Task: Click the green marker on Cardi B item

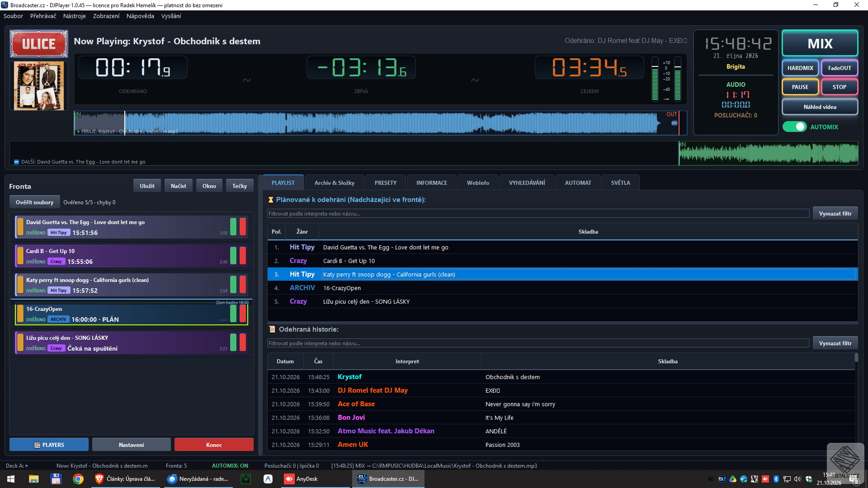Action: [x=233, y=256]
